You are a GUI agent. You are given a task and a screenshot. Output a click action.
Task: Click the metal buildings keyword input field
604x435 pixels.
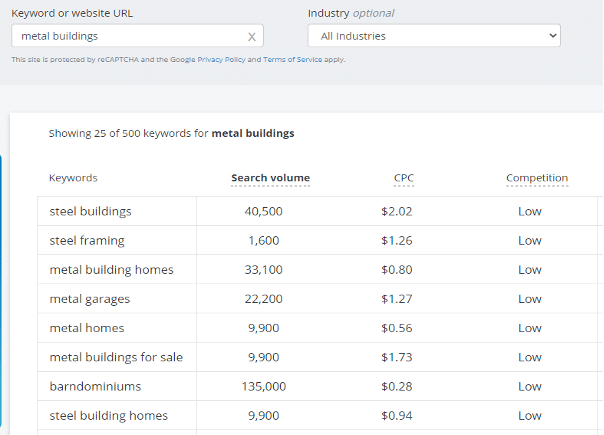(128, 36)
